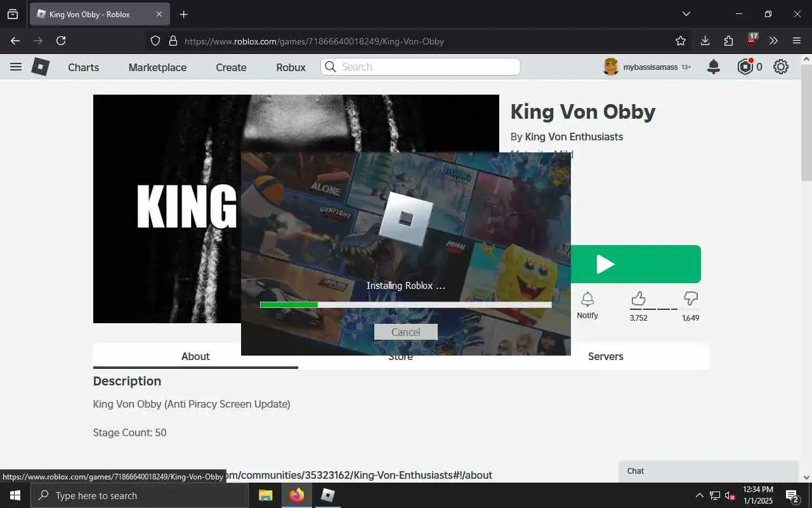Expand more tools overflow chevron
This screenshot has width=812, height=508.
click(774, 41)
